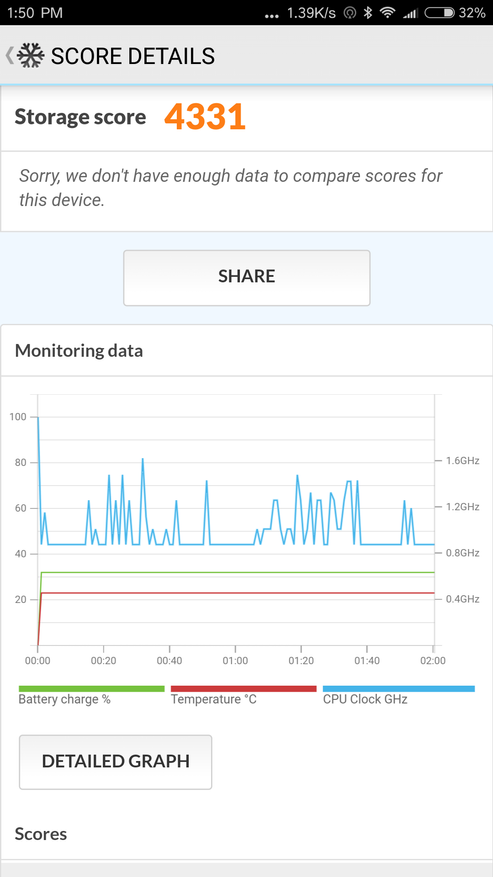Tap the 1.6GHz axis label
Screen dimensions: 493x877
click(x=462, y=460)
